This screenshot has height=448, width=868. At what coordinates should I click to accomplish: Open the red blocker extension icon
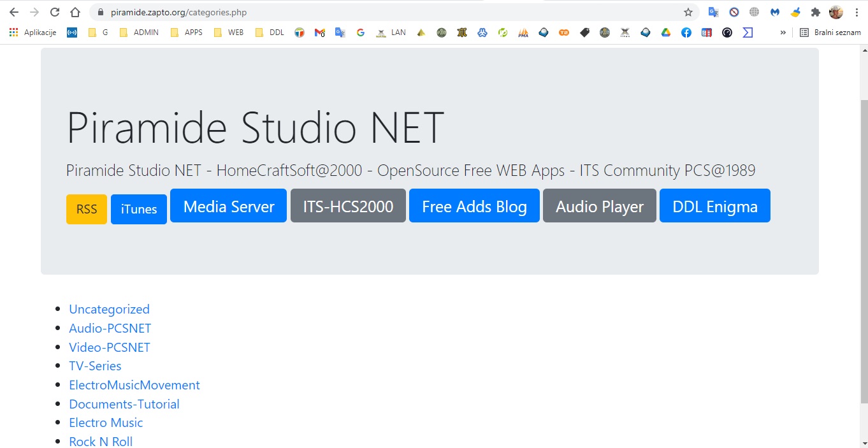tap(734, 12)
